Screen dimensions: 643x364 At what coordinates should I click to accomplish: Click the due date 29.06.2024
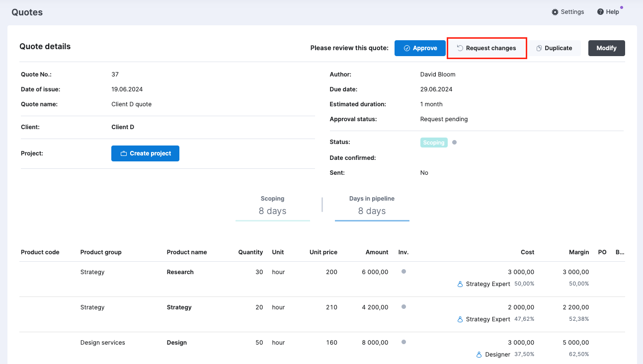[436, 89]
